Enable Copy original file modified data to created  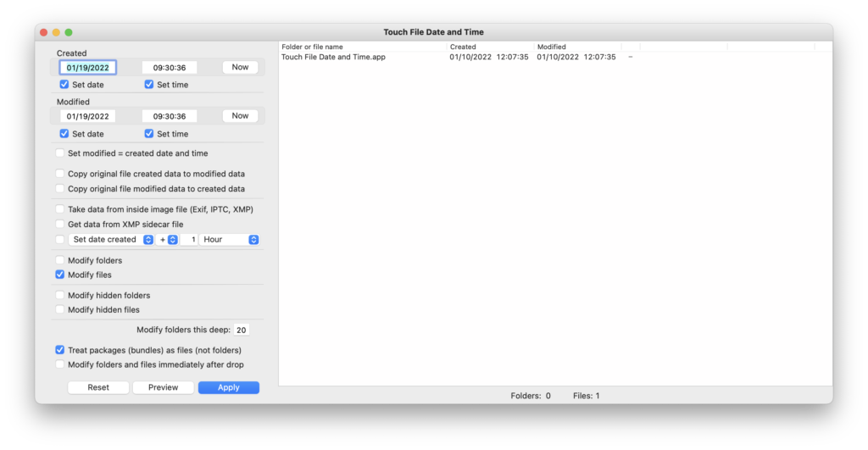60,188
